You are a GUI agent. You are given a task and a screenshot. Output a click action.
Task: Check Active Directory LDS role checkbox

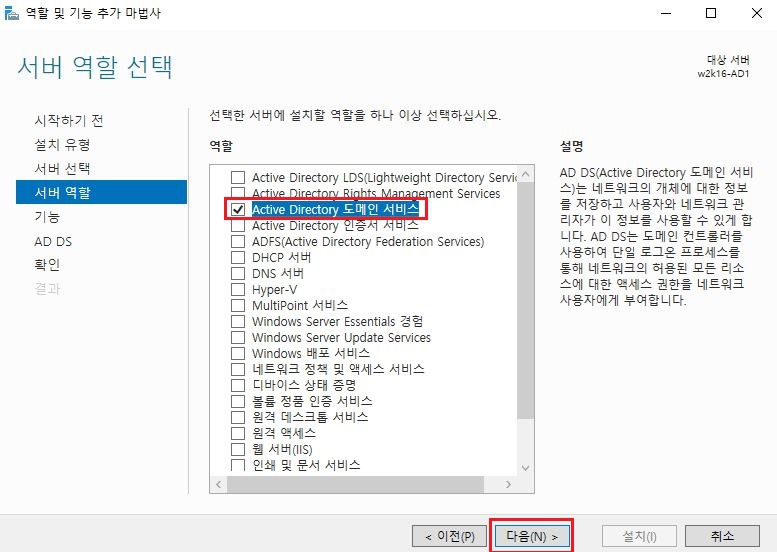[238, 177]
